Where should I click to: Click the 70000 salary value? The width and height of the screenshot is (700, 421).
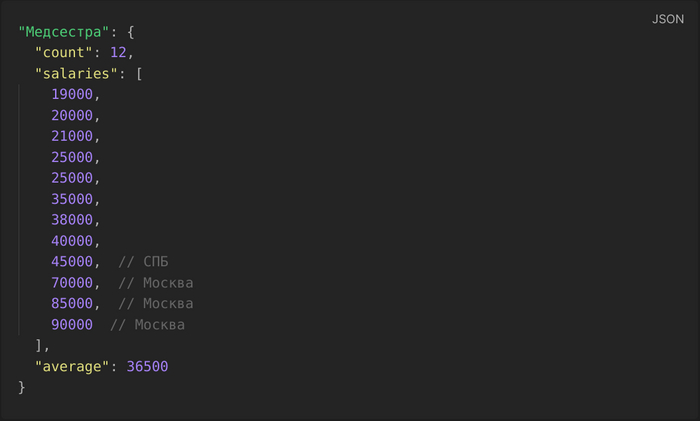coord(72,283)
